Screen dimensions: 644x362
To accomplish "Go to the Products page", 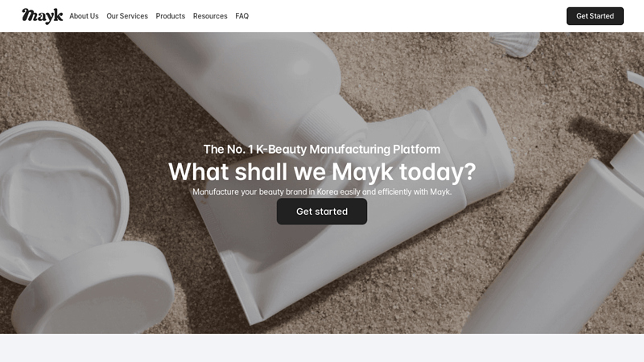I will [170, 16].
